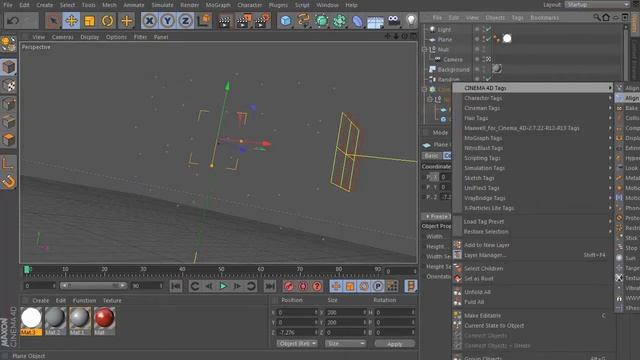Screen dimensions: 640x360
Task: Expand X-Particles Lite Tags submenu
Action: coord(533,208)
